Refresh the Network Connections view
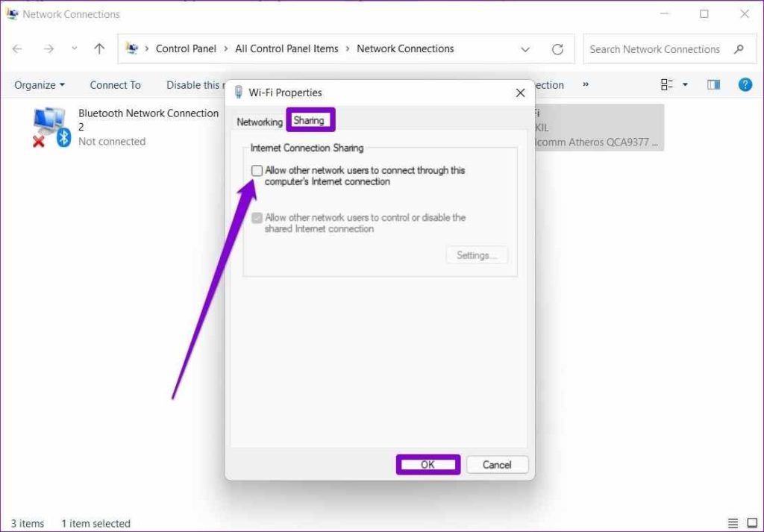The image size is (764, 532). point(557,49)
